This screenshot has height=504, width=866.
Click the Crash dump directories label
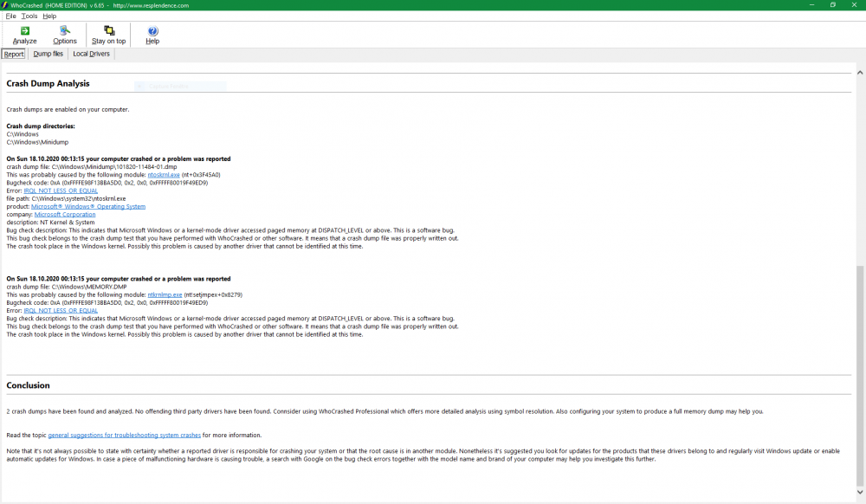[41, 126]
